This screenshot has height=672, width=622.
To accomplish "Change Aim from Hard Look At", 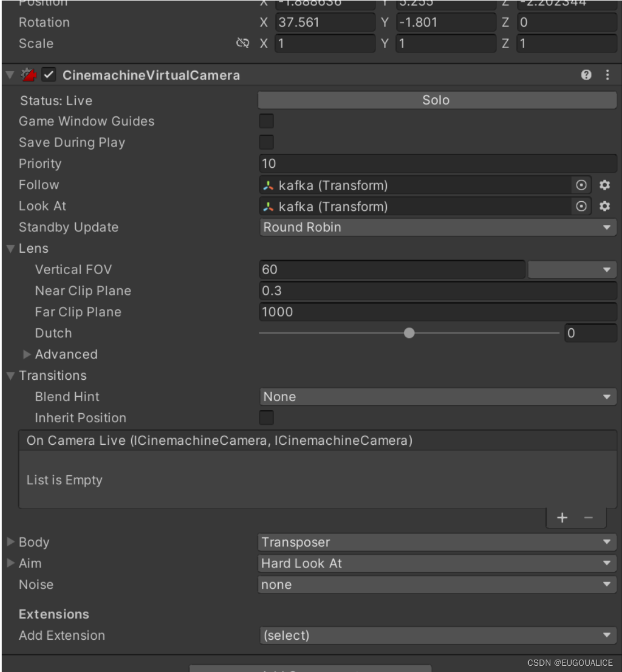I will point(438,563).
